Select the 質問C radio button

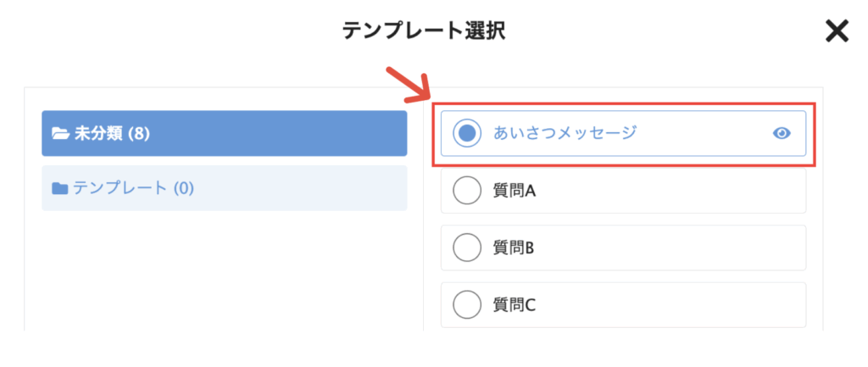click(x=467, y=305)
